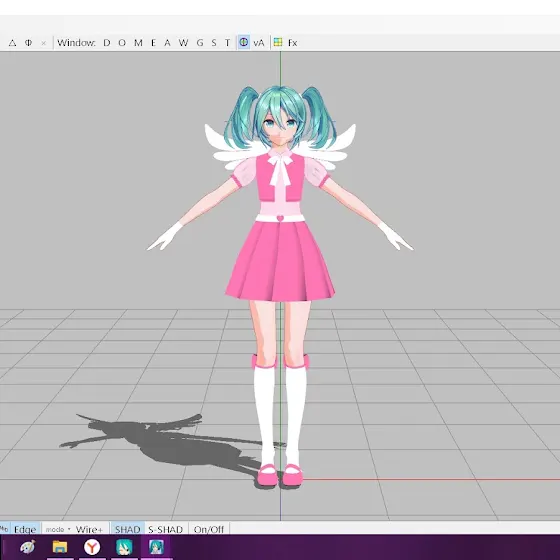Toggle the S-SHAD self-shadow button
This screenshot has width=560, height=560.
pos(165,529)
